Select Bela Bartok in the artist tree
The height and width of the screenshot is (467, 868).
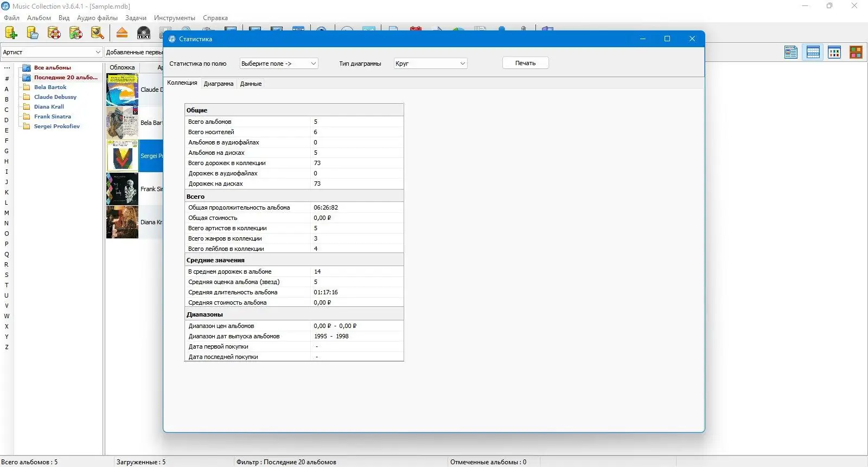(50, 87)
